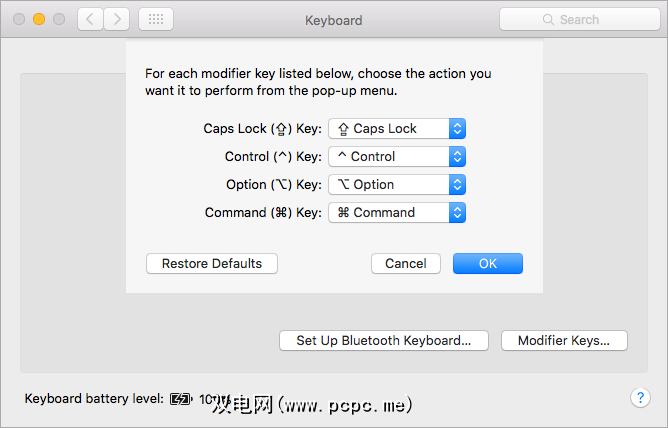Click the Modifier Keys button
The image size is (668, 428).
click(564, 340)
